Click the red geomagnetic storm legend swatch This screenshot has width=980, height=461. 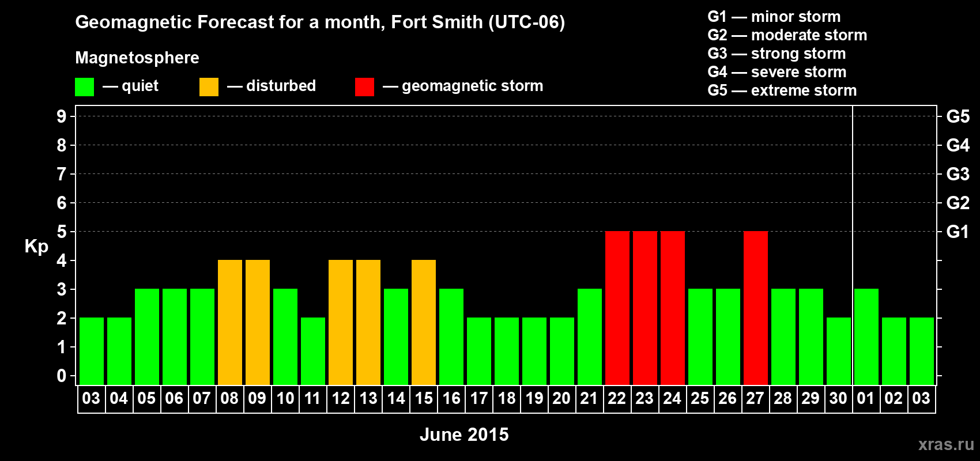(x=364, y=87)
